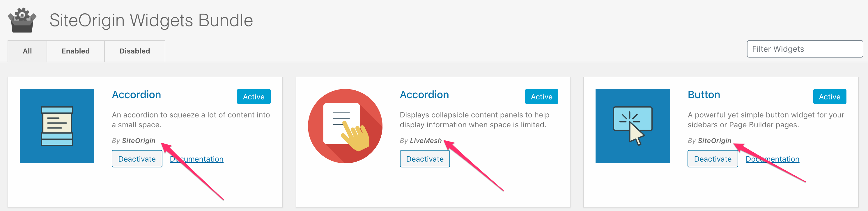Deactivate the LiveMesh Accordion widget
Image resolution: width=868 pixels, height=211 pixels.
point(425,158)
